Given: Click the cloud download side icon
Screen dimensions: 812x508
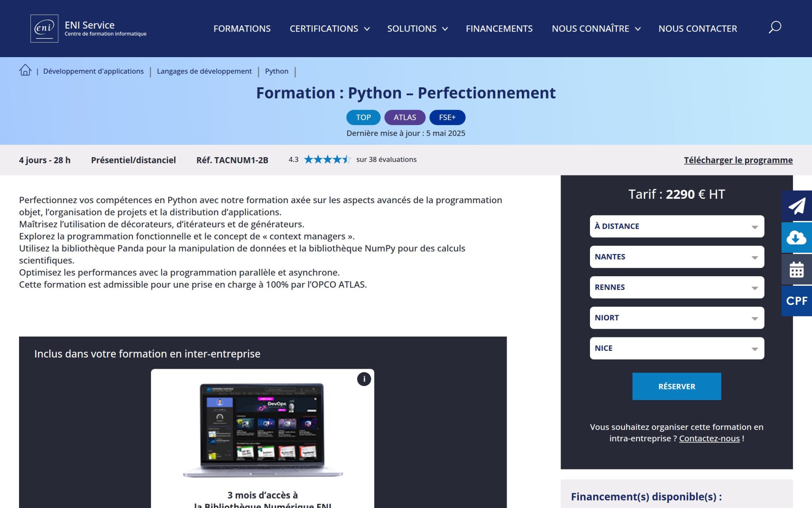Looking at the screenshot, I should coord(797,237).
